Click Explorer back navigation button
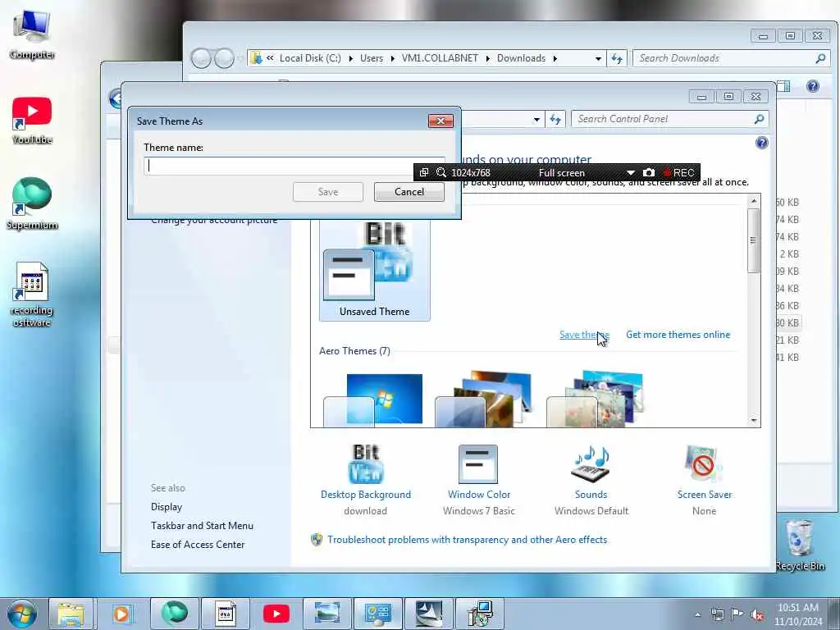Image resolution: width=840 pixels, height=630 pixels. [202, 58]
